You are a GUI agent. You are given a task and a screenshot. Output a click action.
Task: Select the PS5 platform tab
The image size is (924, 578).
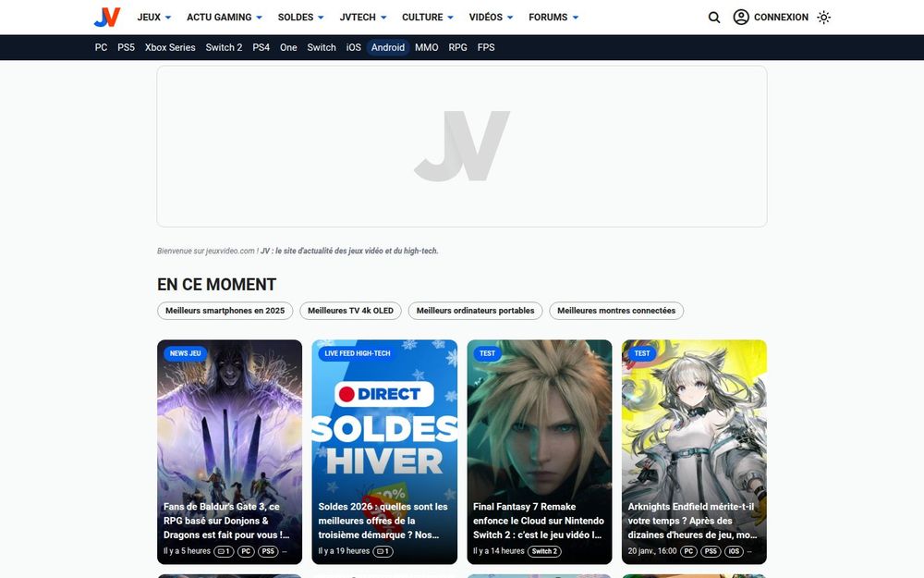click(x=126, y=47)
